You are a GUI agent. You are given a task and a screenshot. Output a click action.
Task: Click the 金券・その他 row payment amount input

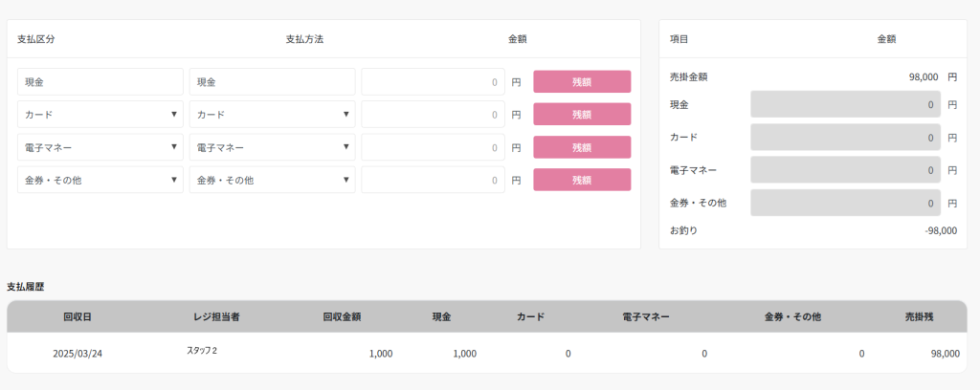[x=433, y=180]
